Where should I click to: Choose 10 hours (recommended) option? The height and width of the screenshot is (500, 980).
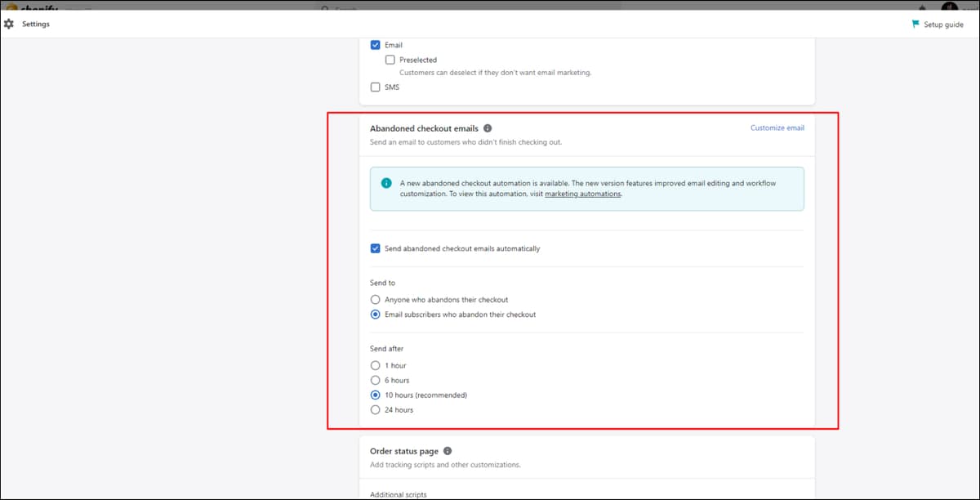coord(376,395)
